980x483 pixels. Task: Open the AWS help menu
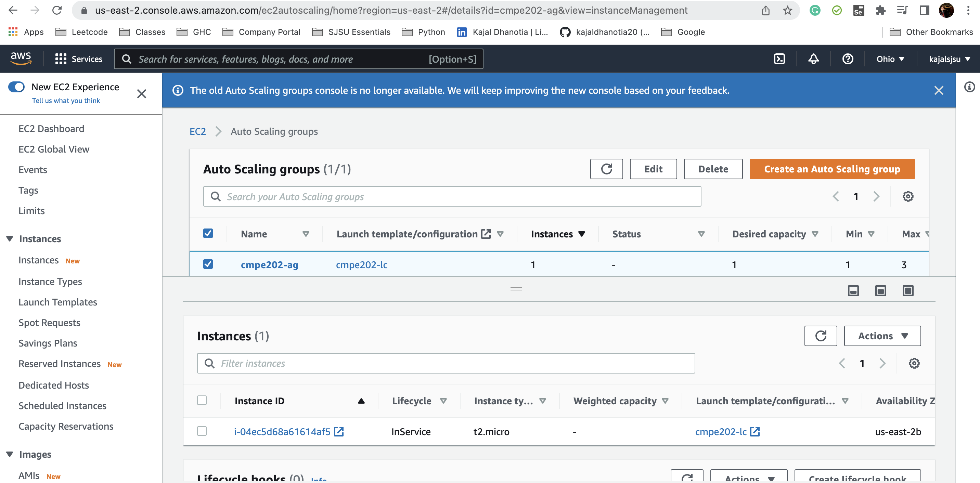848,59
